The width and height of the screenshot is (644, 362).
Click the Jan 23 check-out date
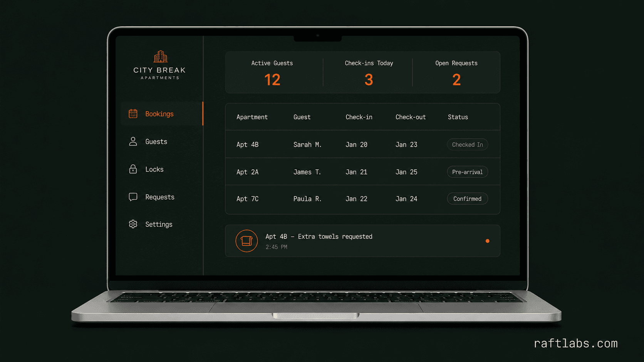406,145
